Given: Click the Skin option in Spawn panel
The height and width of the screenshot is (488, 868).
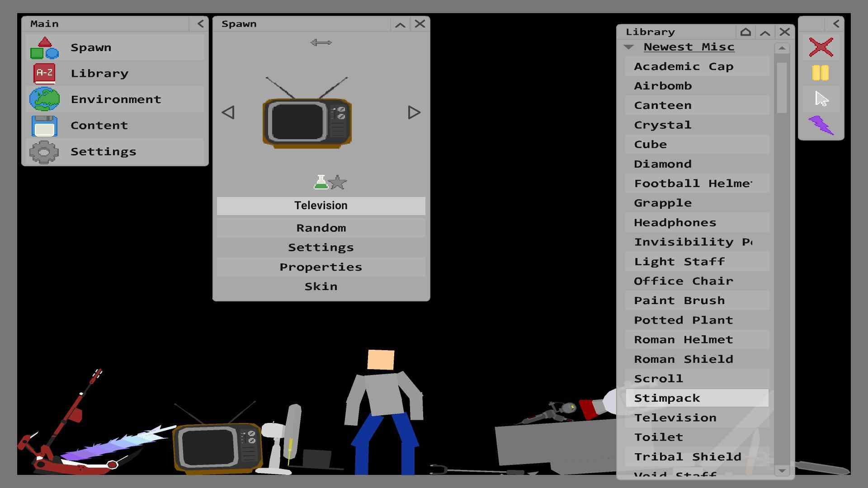Looking at the screenshot, I should coord(321,286).
